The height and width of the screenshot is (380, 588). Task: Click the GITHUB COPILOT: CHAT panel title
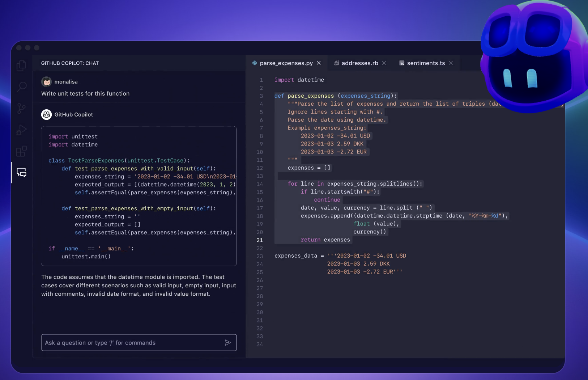70,63
